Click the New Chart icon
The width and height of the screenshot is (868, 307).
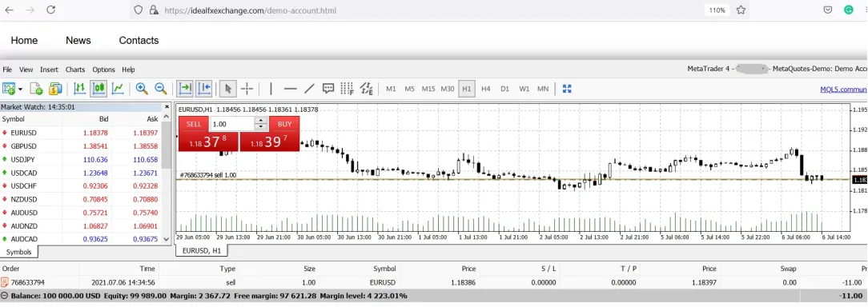(10, 89)
